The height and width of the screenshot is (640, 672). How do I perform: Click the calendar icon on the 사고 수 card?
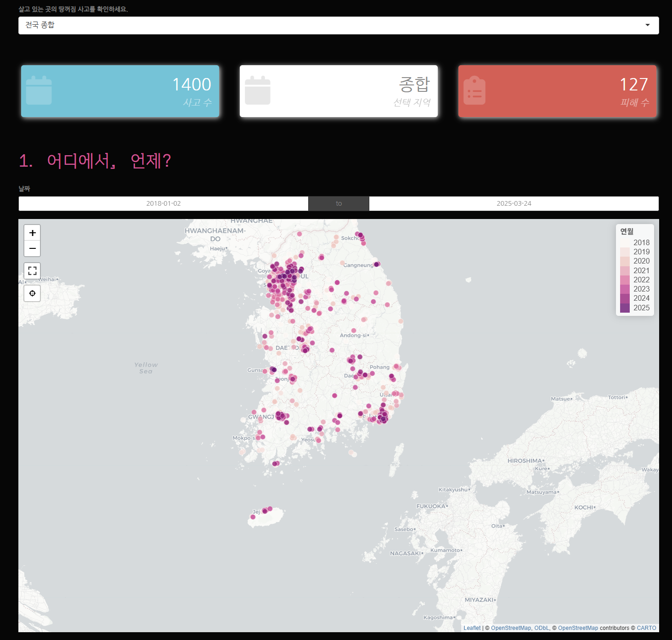[39, 90]
